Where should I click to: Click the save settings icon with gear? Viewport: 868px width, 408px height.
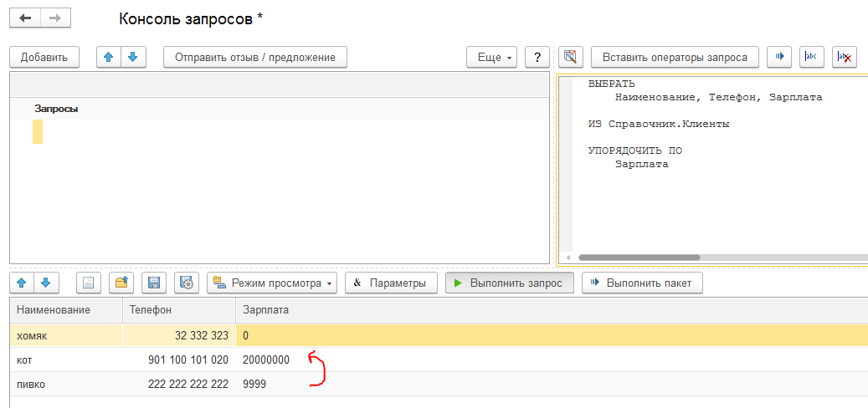click(x=187, y=283)
